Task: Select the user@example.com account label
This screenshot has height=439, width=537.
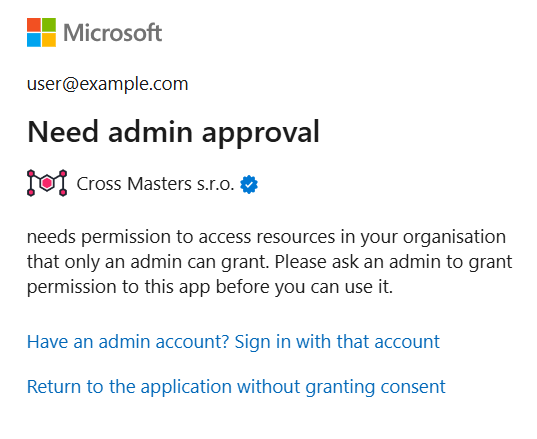Action: [108, 84]
